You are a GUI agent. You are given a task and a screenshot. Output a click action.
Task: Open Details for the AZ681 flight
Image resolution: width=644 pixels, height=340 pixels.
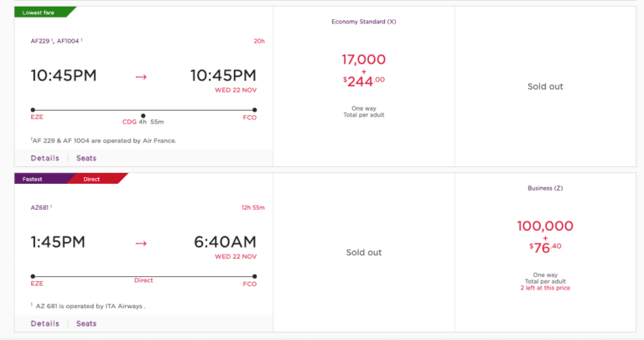[45, 323]
